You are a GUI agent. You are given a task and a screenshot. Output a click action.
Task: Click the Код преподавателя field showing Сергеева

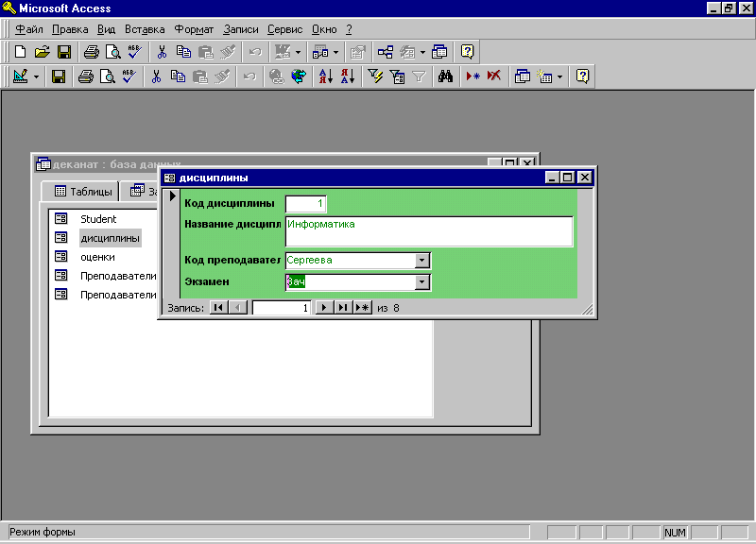(351, 261)
